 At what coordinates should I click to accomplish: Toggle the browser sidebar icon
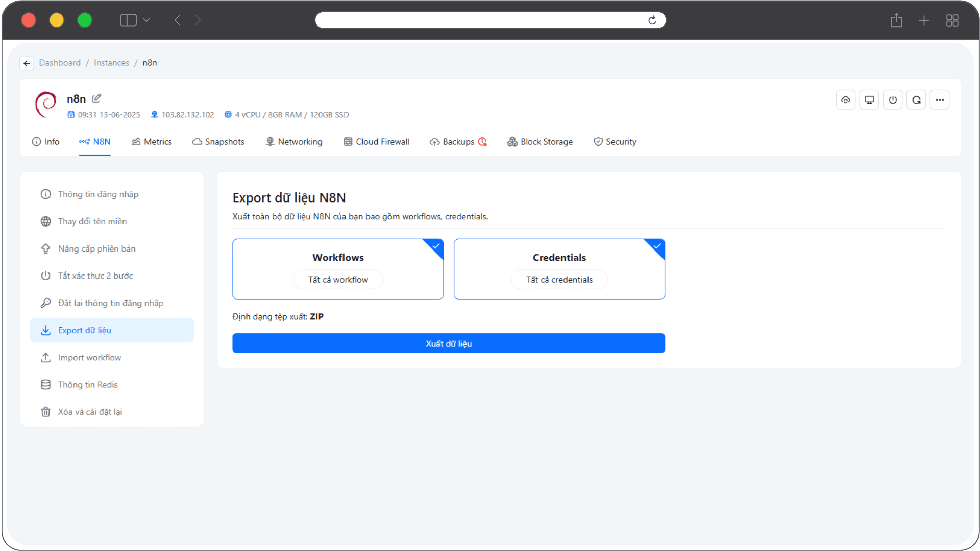(128, 20)
